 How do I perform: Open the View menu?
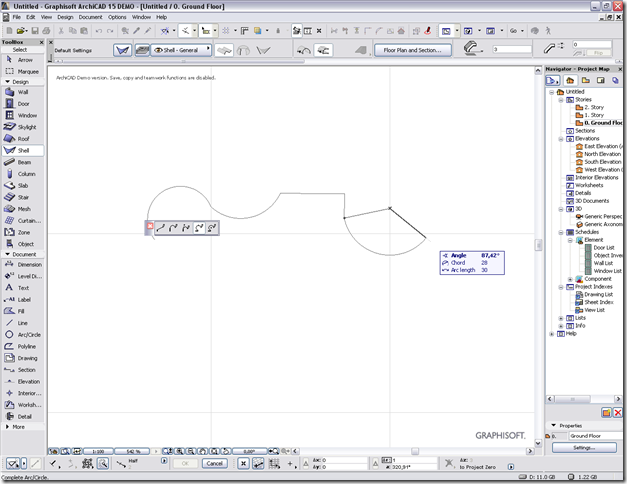click(46, 17)
